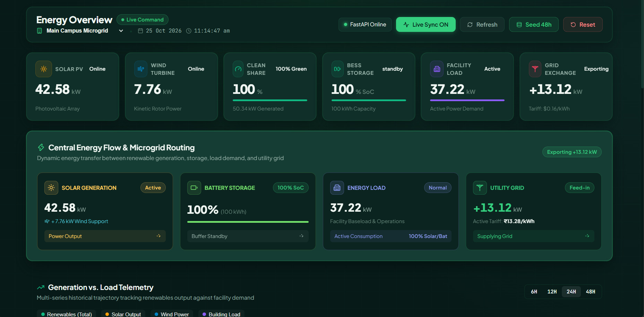Click the Clean Share gauge icon

click(238, 69)
